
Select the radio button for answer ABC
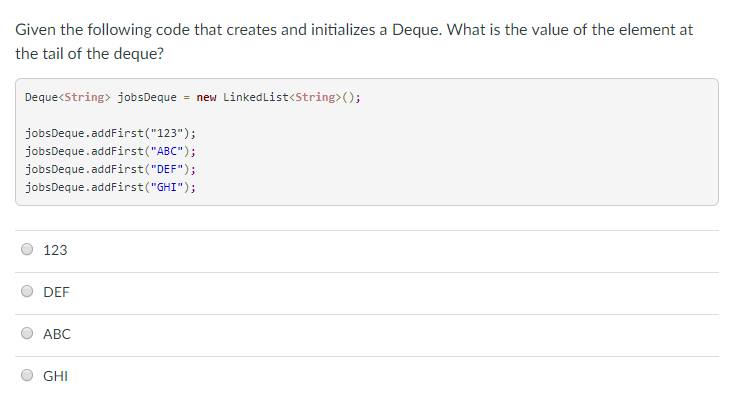[x=27, y=333]
